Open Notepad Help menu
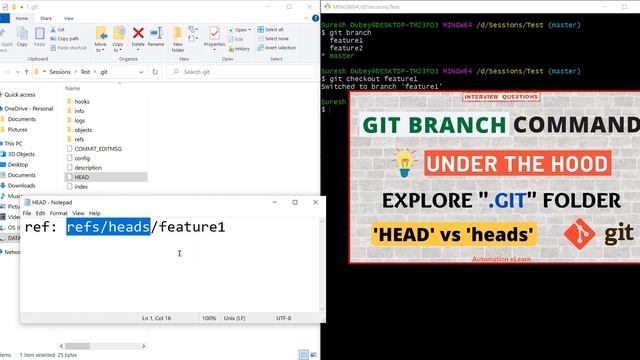The width and height of the screenshot is (640, 360). (x=95, y=213)
